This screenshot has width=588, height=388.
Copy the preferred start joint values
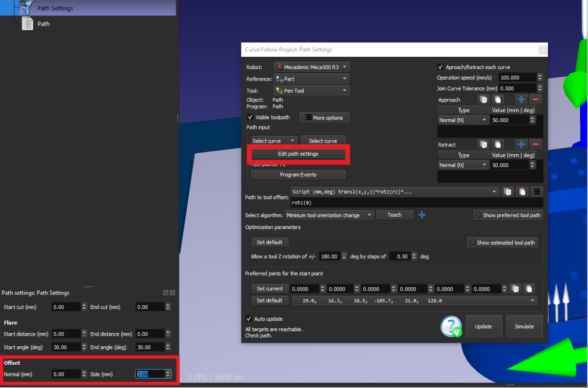click(514, 289)
